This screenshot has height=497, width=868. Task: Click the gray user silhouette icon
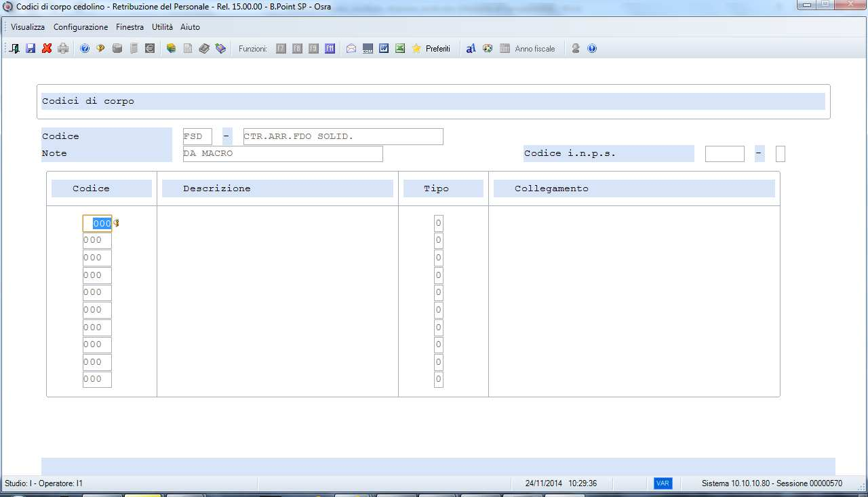pos(576,49)
